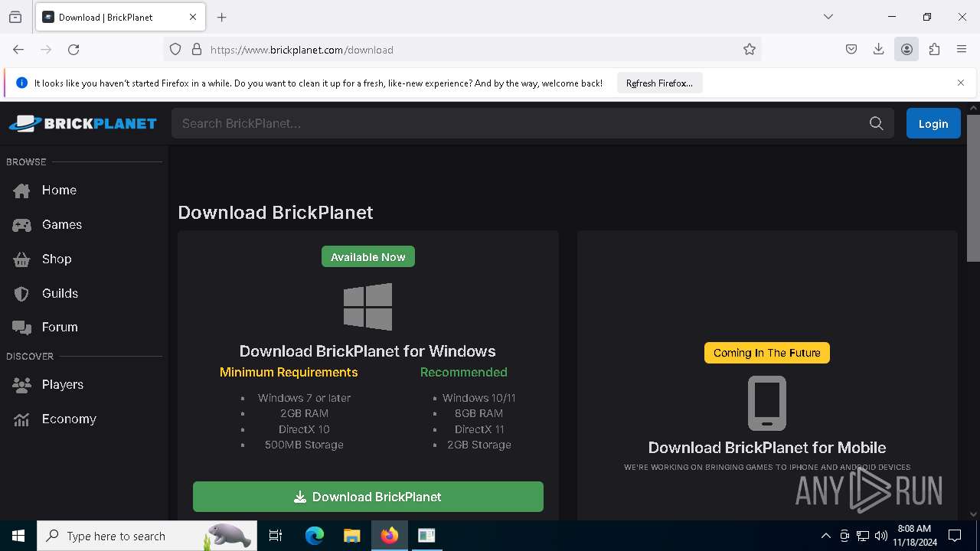Click the Recommended heading
This screenshot has width=980, height=551.
(x=464, y=372)
